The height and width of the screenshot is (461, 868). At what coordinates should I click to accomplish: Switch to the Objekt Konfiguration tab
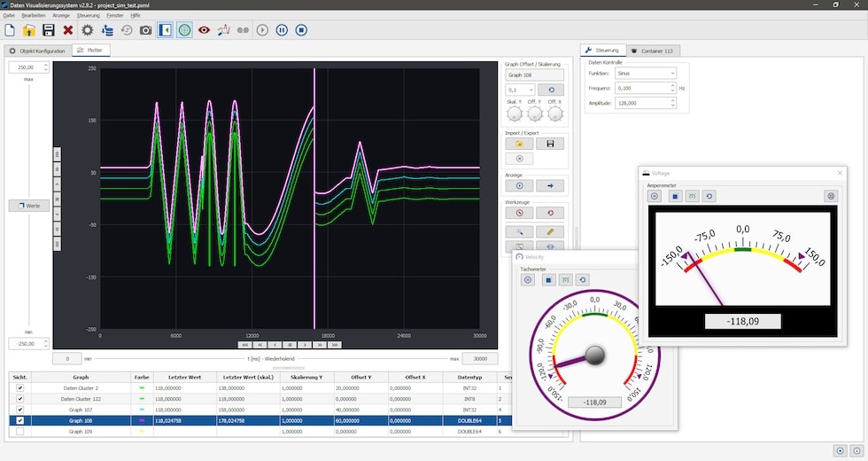click(37, 51)
